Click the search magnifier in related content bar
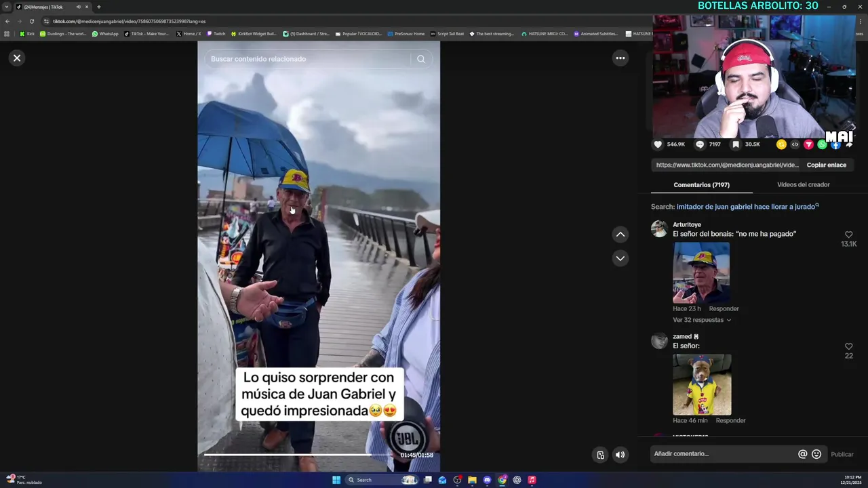Viewport: 868px width, 488px height. 421,59
